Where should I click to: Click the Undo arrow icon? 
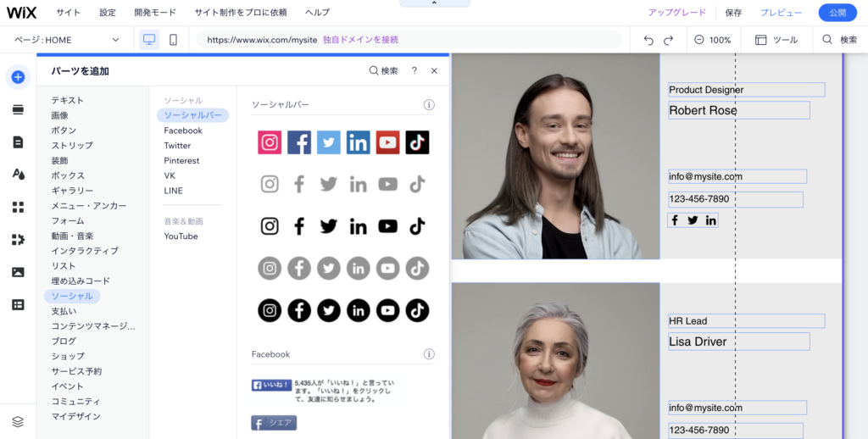click(648, 40)
